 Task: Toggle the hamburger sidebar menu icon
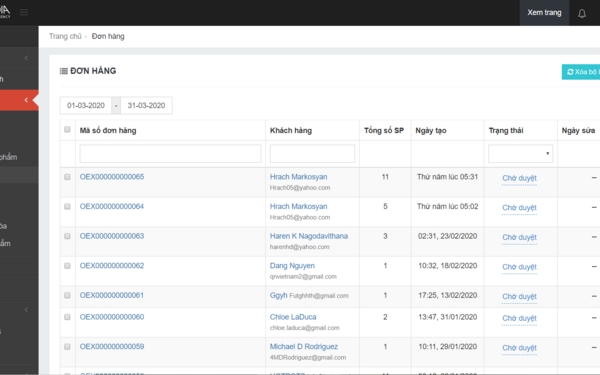[24, 12]
